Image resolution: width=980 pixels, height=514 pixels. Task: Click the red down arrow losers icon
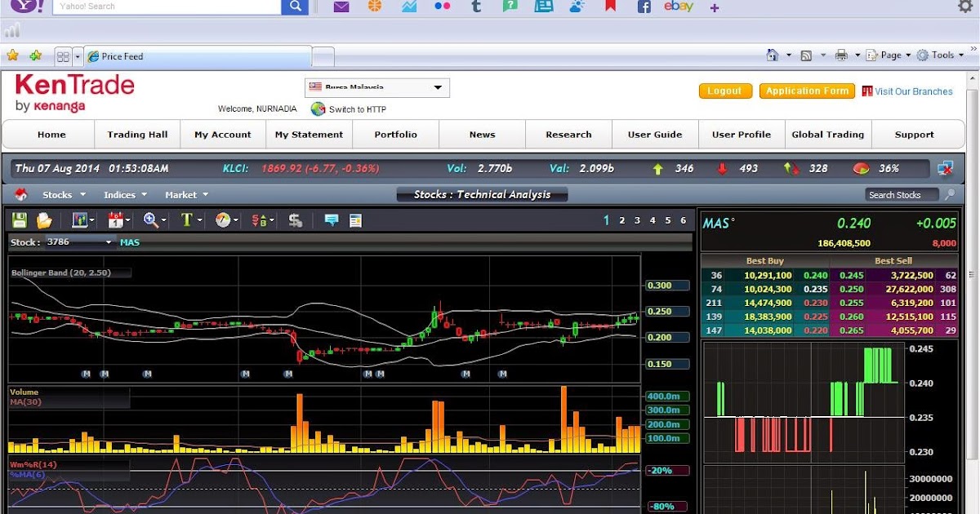click(722, 169)
